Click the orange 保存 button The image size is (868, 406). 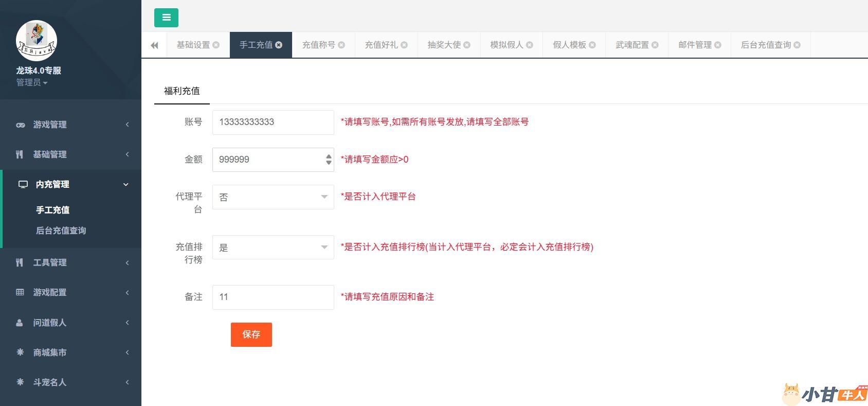pos(251,334)
